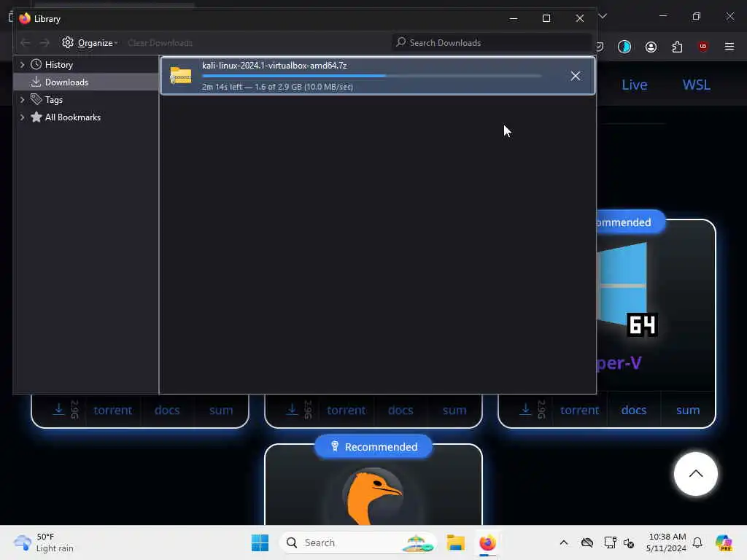Click the Pocket shield icon in Firefox toolbar
This screenshot has height=560, width=747.
[600, 47]
